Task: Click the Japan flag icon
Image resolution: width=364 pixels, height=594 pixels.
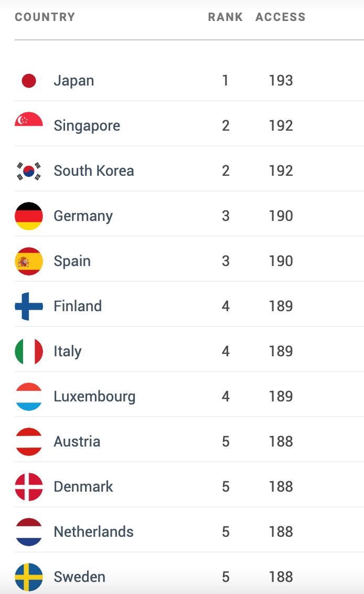Action: click(29, 81)
